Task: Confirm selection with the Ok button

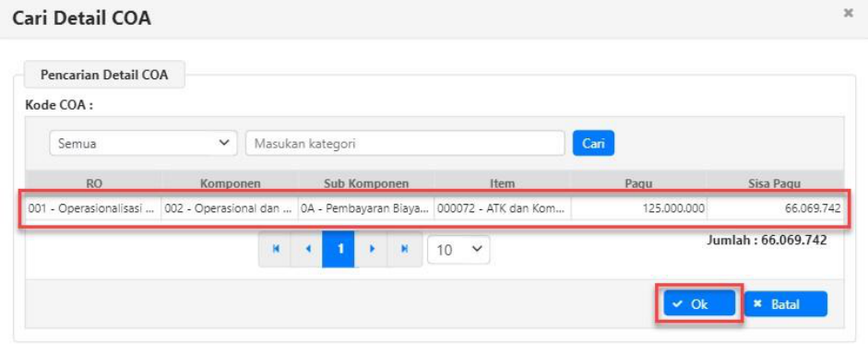Action: [699, 303]
